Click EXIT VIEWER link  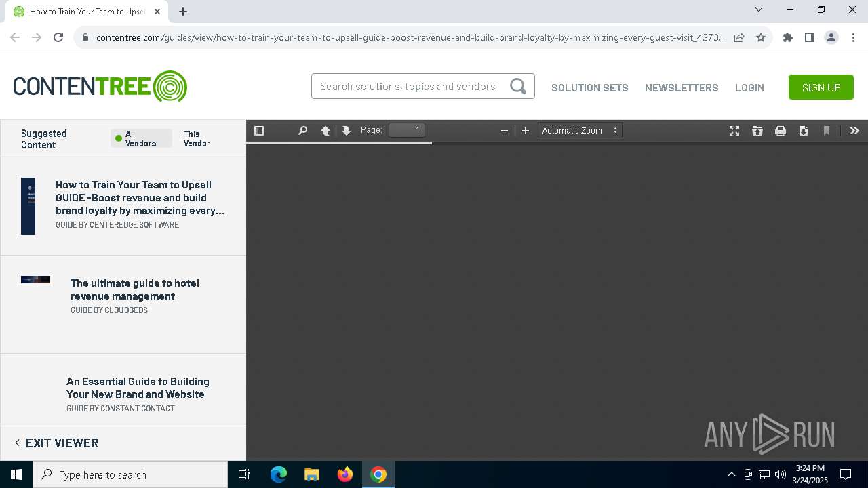point(56,443)
